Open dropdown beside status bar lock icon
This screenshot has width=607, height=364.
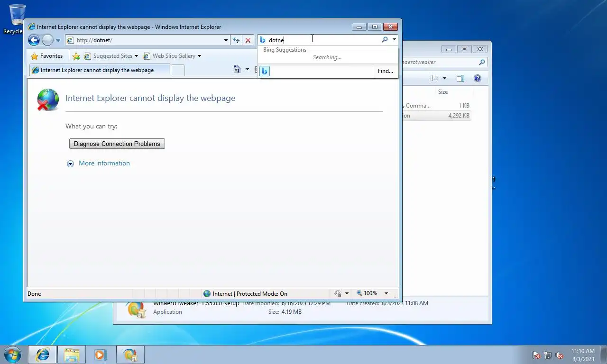coord(347,294)
